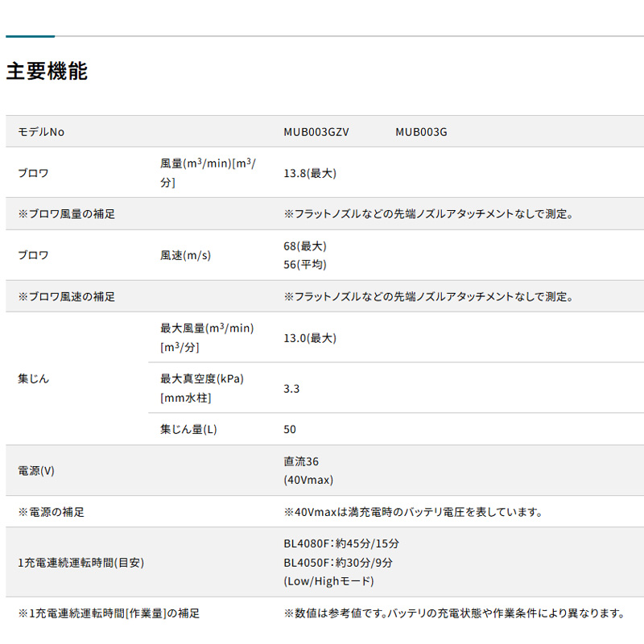
Task: Click the 風速(m/s) specification label
Action: tap(185, 255)
